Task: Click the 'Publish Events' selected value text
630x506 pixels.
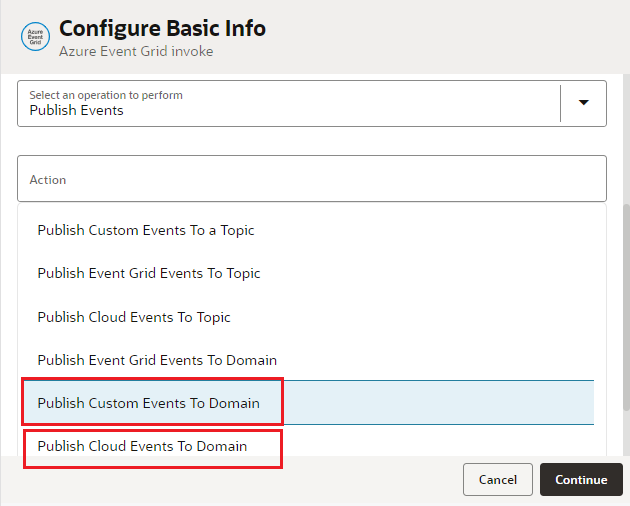Action: pos(77,110)
